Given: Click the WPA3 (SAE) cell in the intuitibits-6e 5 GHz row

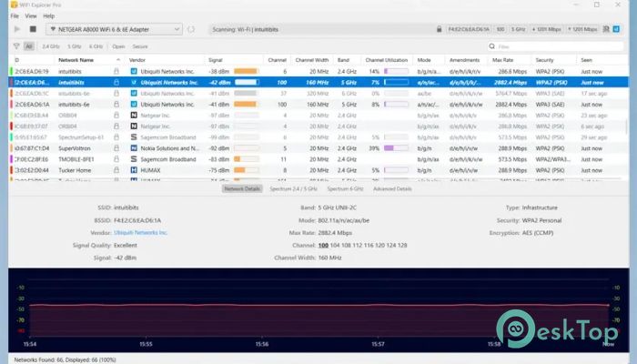Looking at the screenshot, I should (550, 105).
